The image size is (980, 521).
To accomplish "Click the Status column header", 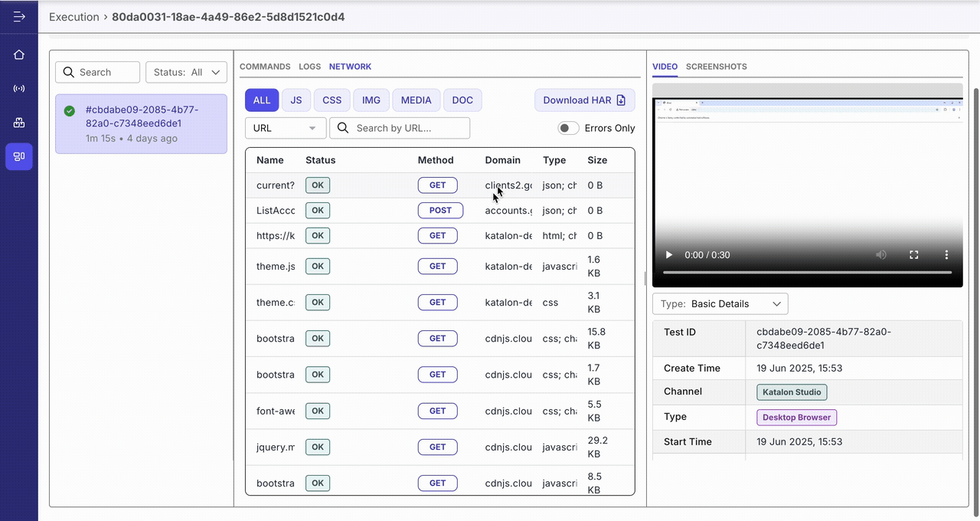I will pyautogui.click(x=320, y=160).
